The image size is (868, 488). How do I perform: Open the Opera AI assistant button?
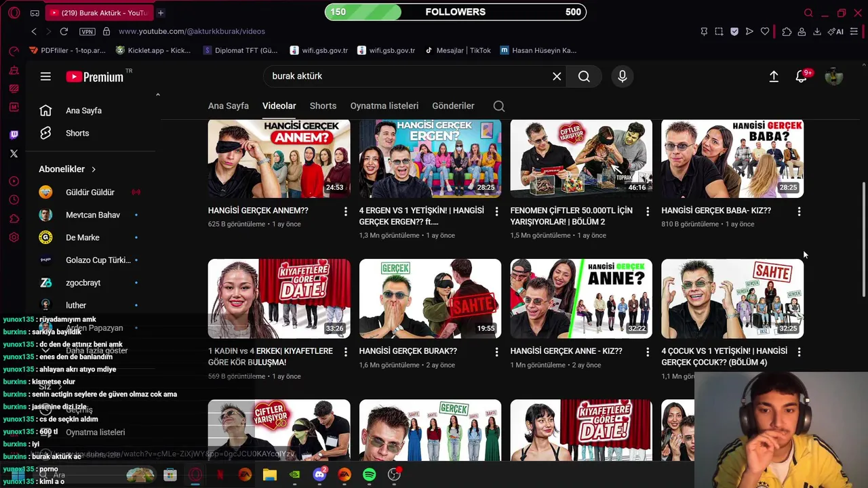(835, 31)
